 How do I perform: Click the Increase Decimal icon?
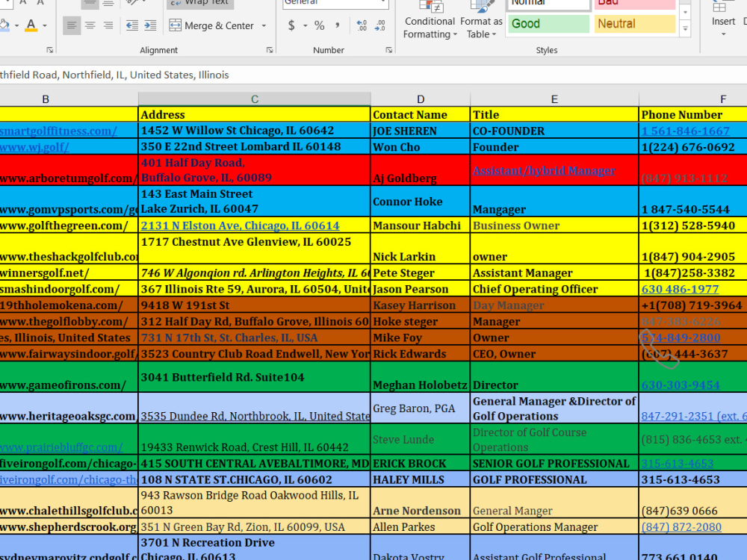coord(362,25)
